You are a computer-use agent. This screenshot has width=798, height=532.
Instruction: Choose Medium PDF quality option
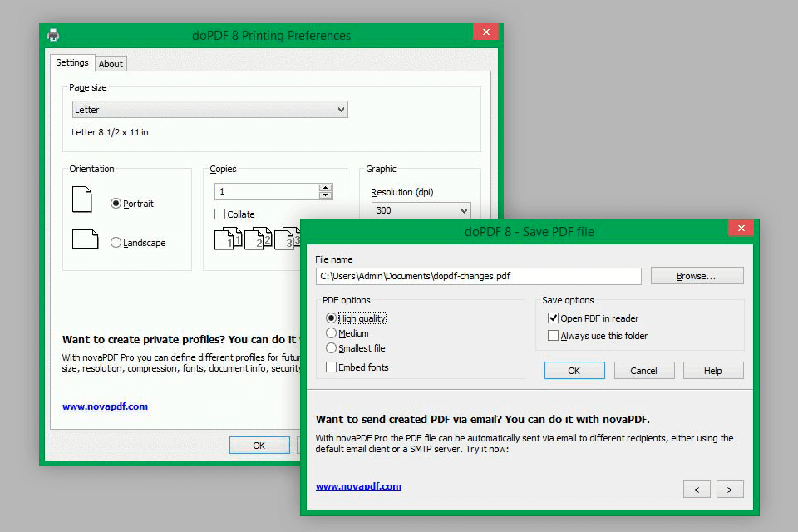click(x=332, y=333)
